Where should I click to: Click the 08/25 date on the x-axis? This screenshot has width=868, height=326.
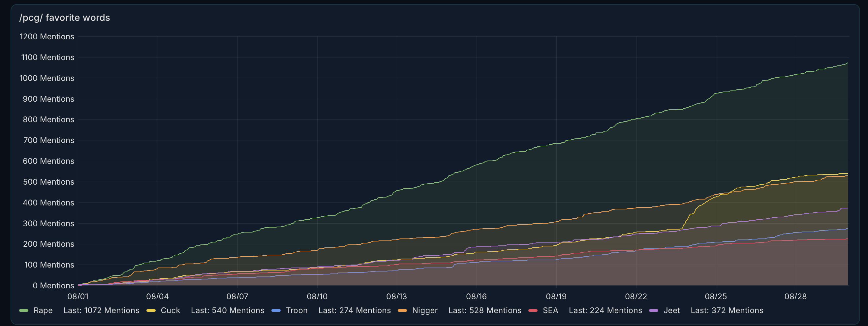716,296
